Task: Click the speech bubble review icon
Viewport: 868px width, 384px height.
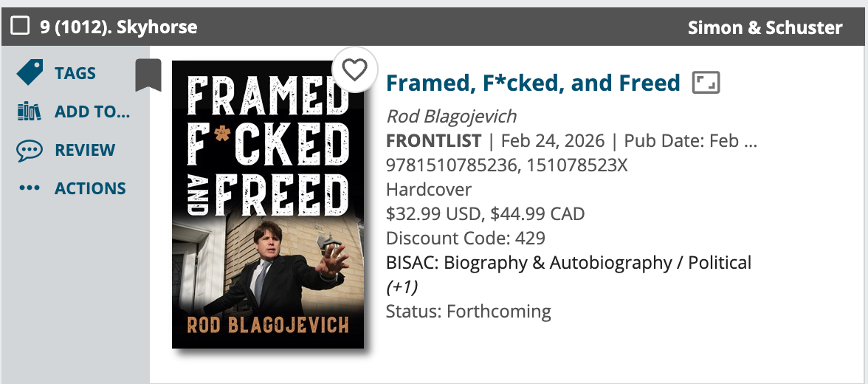Action: tap(30, 151)
